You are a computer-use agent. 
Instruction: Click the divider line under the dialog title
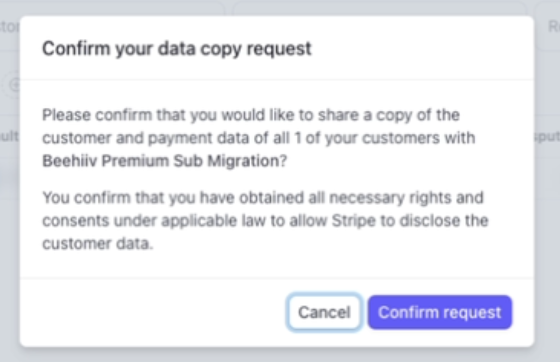(277, 80)
